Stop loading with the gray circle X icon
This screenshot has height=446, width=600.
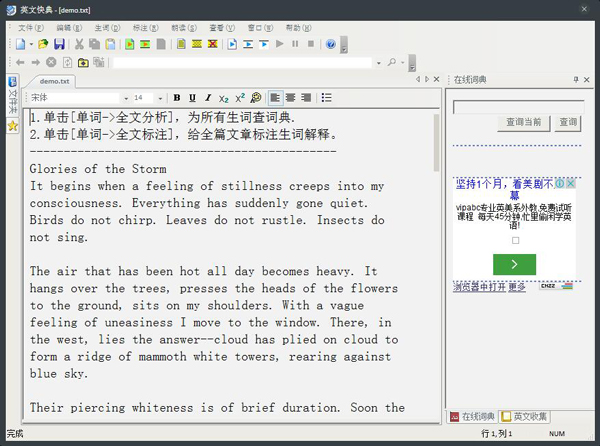click(51, 62)
